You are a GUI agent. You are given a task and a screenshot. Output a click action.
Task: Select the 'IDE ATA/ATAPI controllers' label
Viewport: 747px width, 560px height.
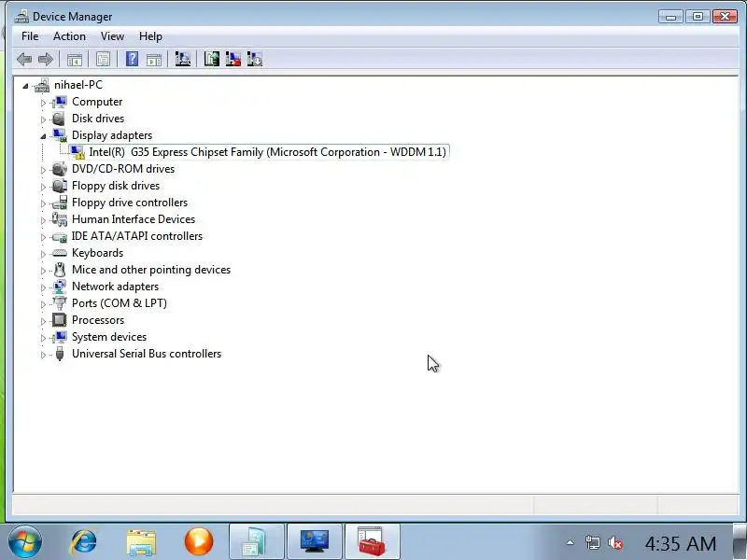[x=137, y=236]
